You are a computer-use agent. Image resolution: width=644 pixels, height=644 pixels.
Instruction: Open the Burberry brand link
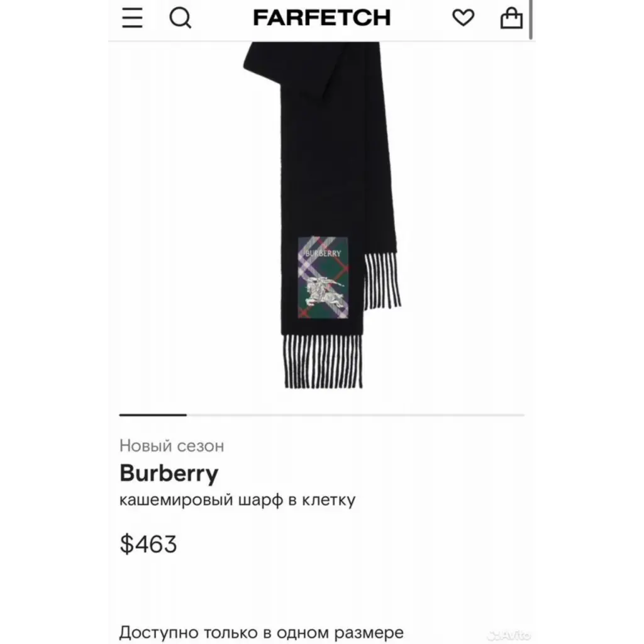(x=169, y=473)
